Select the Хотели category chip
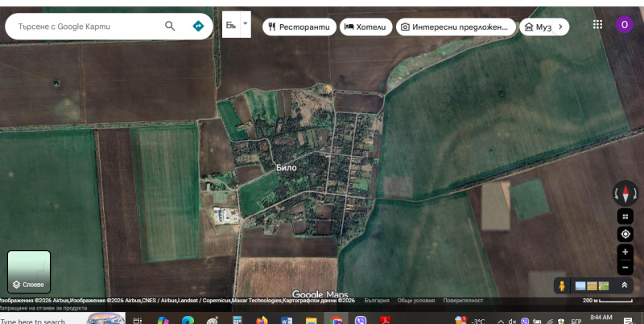Screen dimensions: 644x324 pos(365,27)
